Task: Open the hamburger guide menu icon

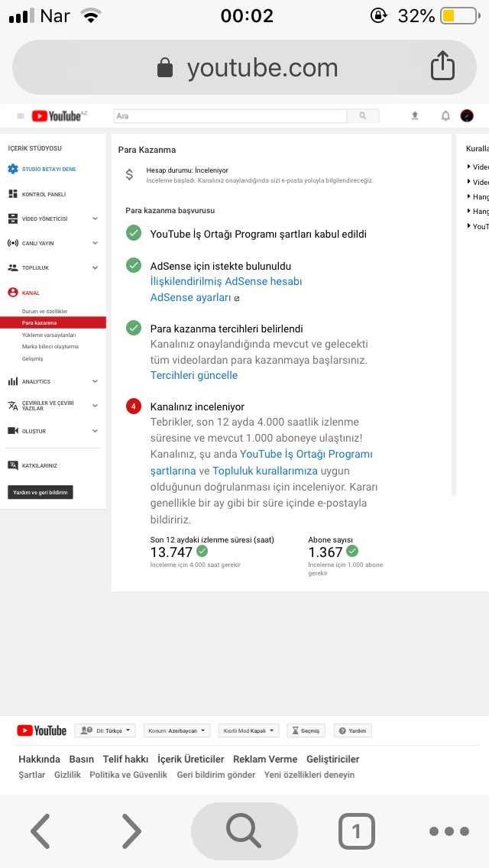Action: click(21, 115)
